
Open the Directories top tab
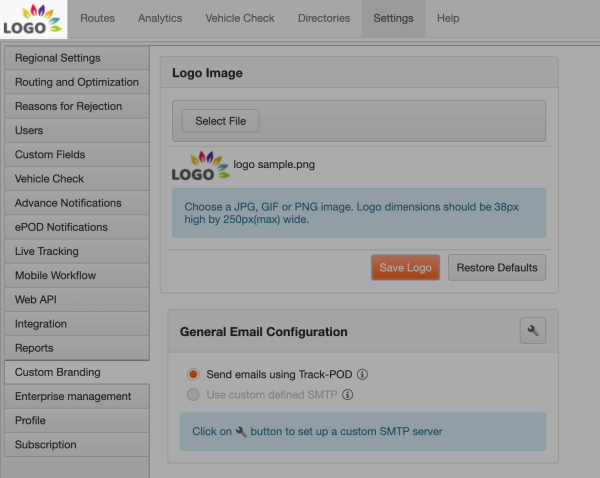(x=324, y=18)
